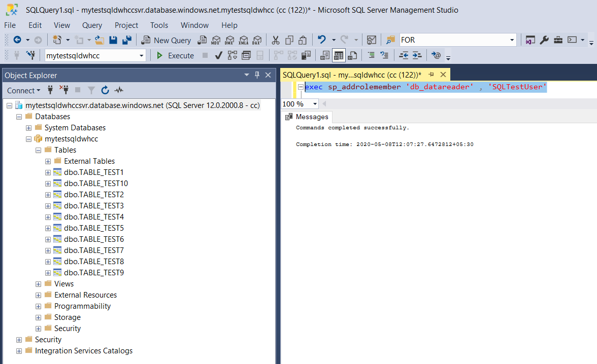This screenshot has width=597, height=364.
Task: Click the Comment out selected lines icon
Action: click(371, 56)
